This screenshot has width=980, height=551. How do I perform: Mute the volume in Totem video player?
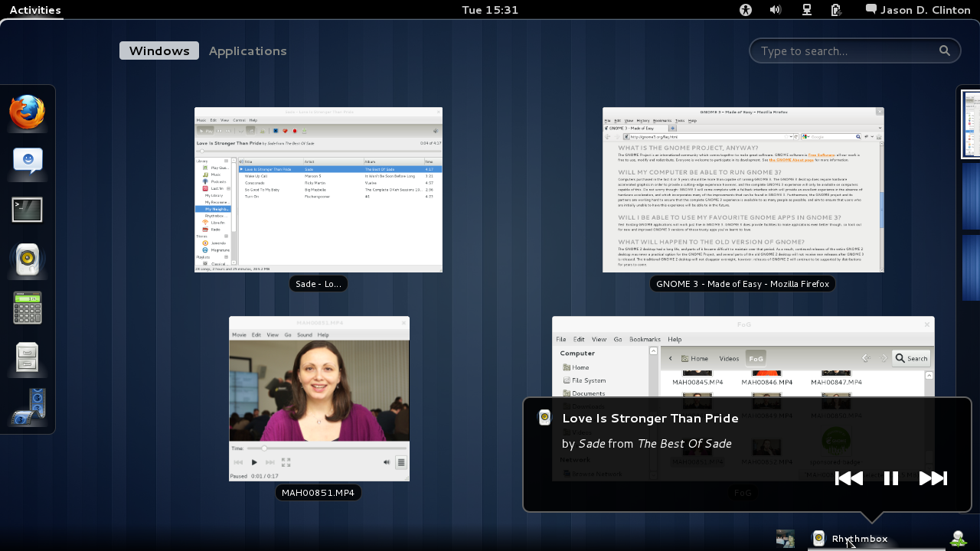(387, 461)
